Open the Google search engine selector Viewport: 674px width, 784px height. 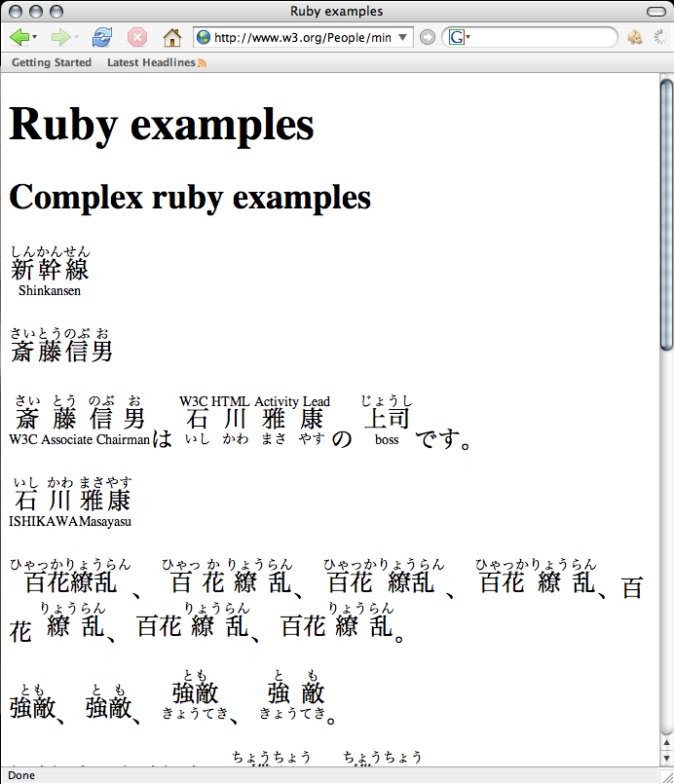(x=459, y=37)
